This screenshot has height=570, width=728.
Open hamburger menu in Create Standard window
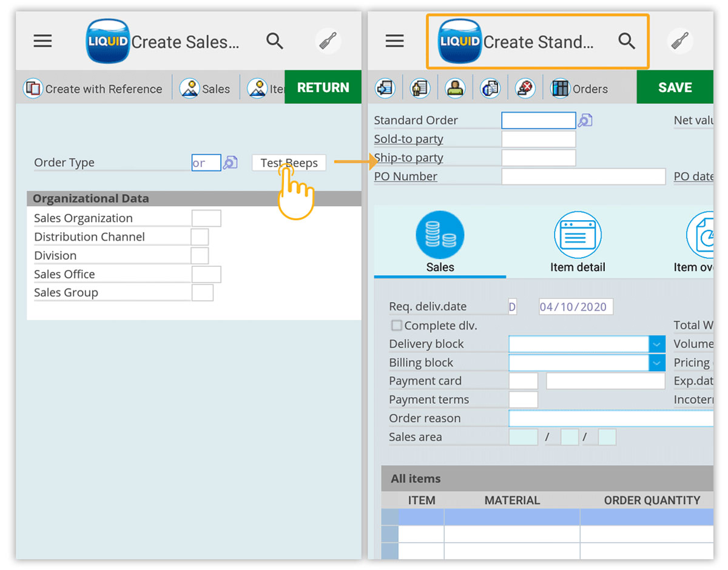(395, 41)
